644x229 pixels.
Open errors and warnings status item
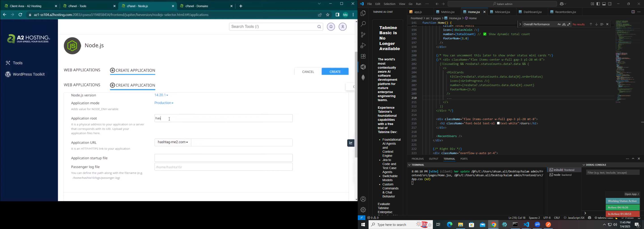point(373,218)
